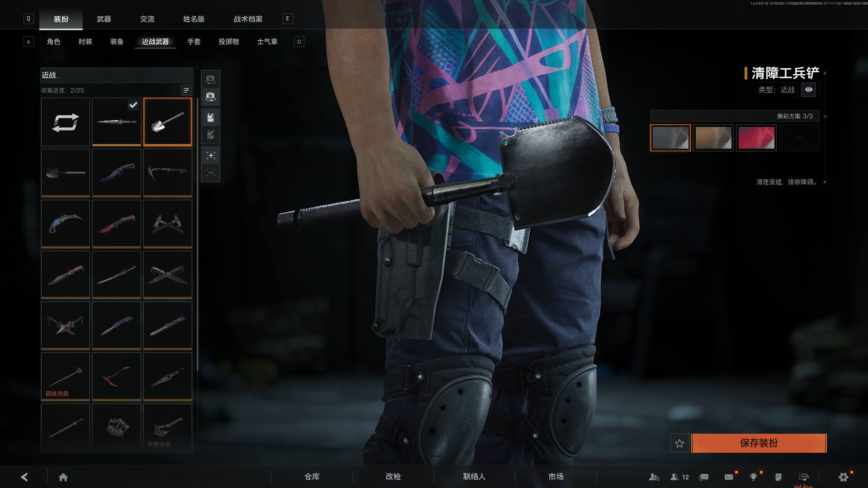The height and width of the screenshot is (488, 868).
Task: Select the wooden handle shovel thumbnail
Action: click(x=66, y=173)
